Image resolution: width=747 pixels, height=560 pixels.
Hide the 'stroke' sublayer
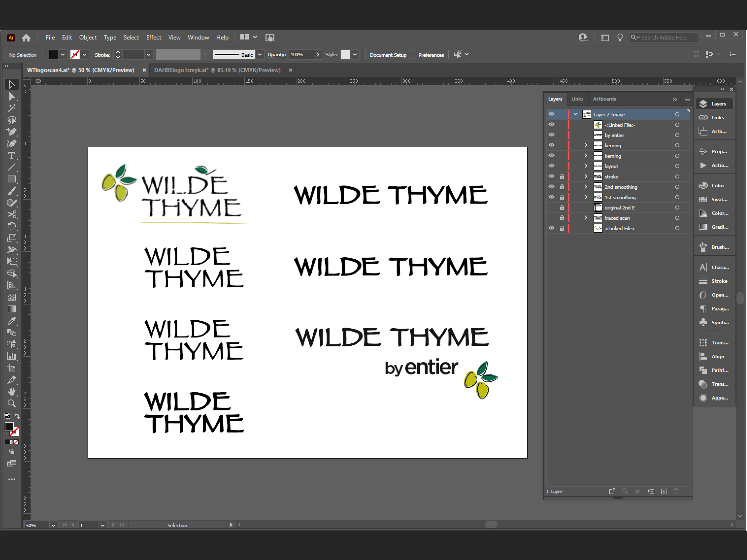[551, 177]
